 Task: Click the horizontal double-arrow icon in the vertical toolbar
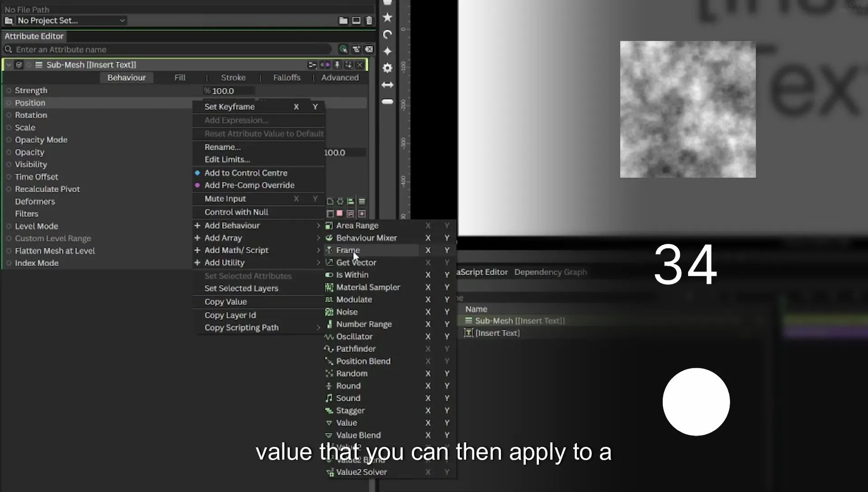click(387, 85)
